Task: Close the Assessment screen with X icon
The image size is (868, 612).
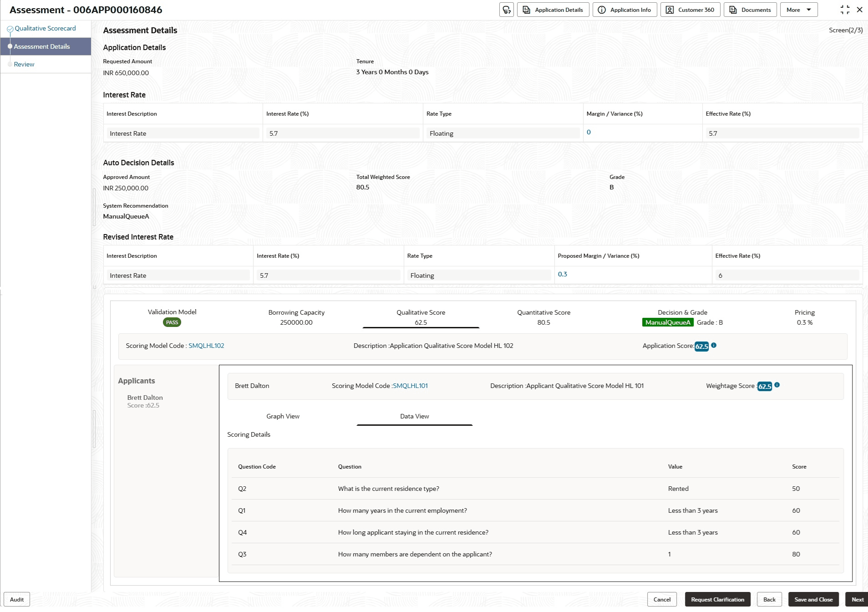Action: (859, 10)
